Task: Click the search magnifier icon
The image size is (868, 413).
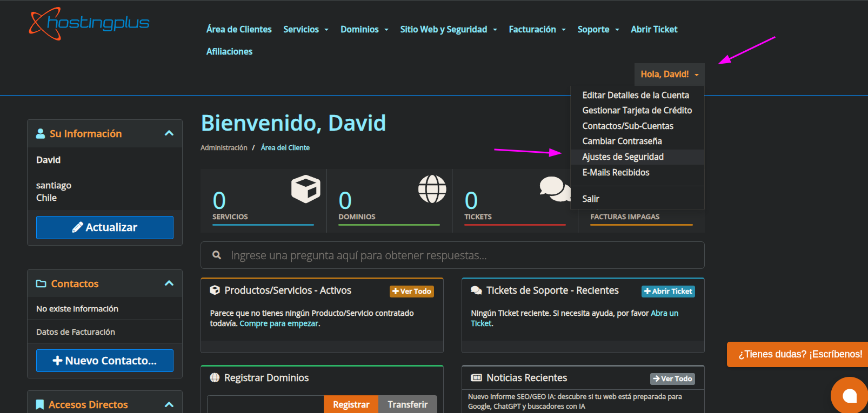Action: click(217, 255)
